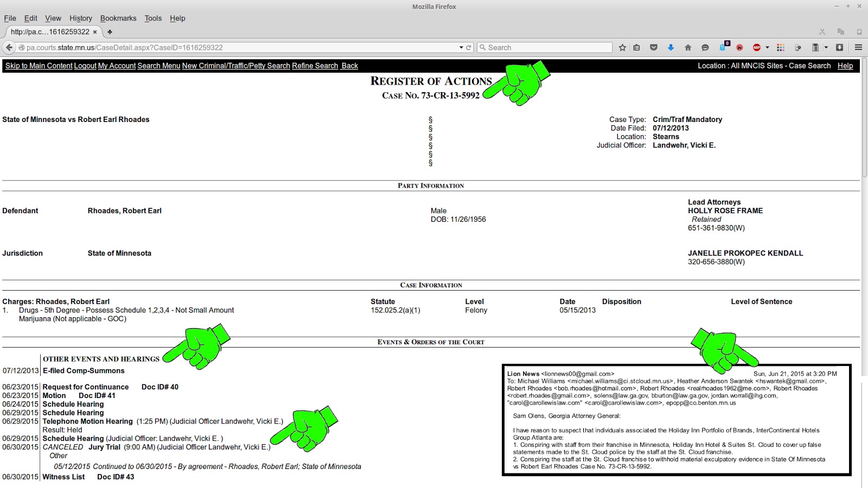Image resolution: width=868 pixels, height=488 pixels.
Task: Save page to Pocket icon
Action: click(x=654, y=48)
